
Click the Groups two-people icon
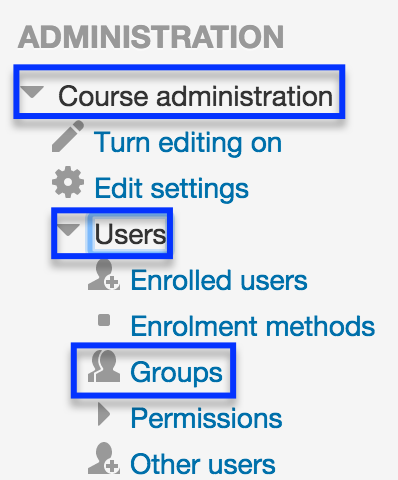tap(104, 366)
